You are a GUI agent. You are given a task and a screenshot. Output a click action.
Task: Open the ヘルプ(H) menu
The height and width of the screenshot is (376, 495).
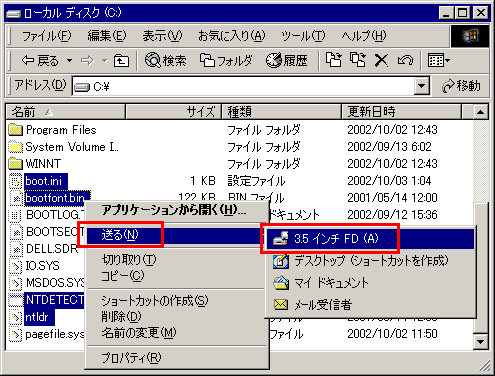(364, 36)
